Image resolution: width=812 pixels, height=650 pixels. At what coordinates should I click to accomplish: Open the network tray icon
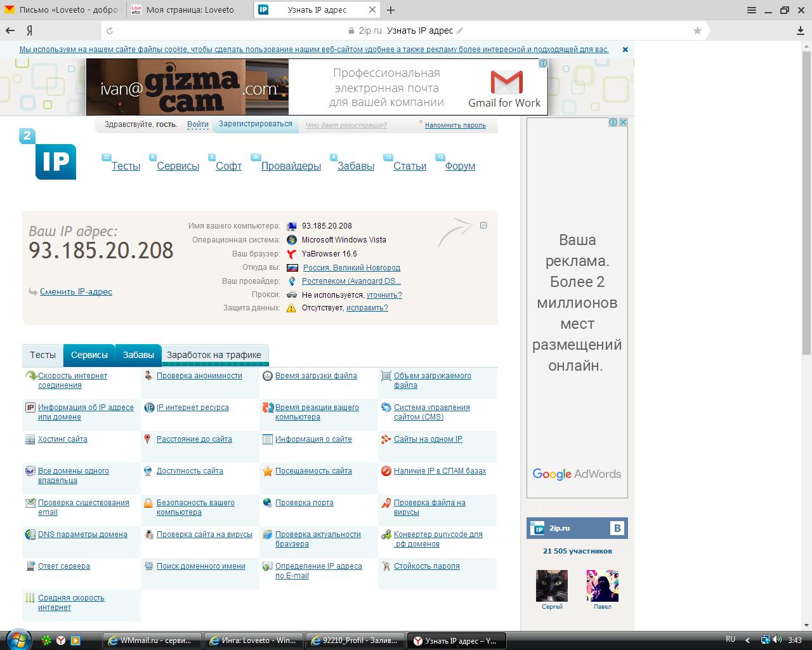click(x=766, y=640)
